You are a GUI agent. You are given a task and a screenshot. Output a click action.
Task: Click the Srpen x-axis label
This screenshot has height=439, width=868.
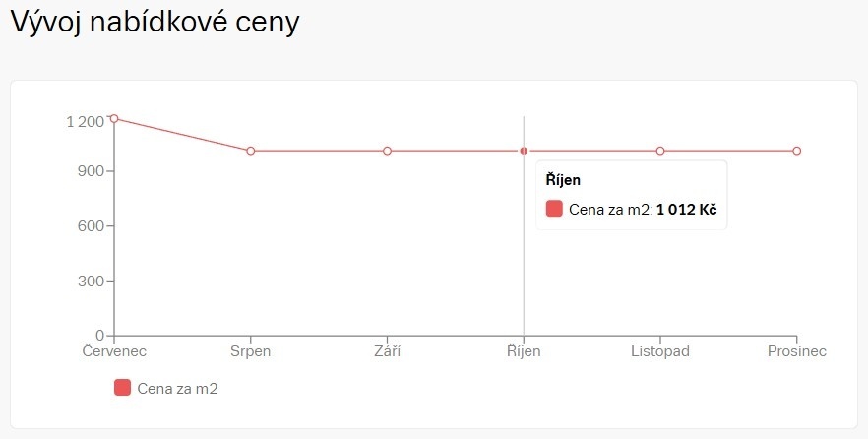(251, 351)
